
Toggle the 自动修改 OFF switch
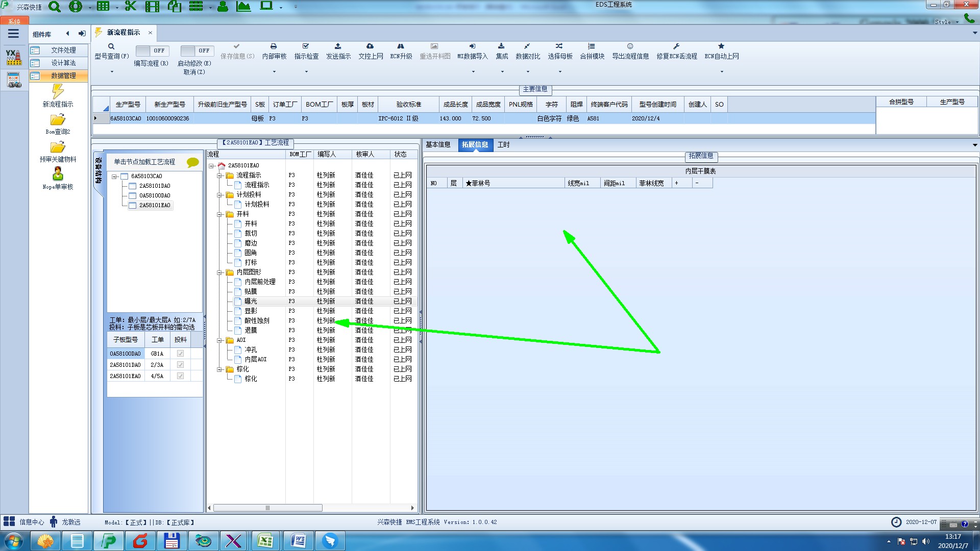(197, 51)
